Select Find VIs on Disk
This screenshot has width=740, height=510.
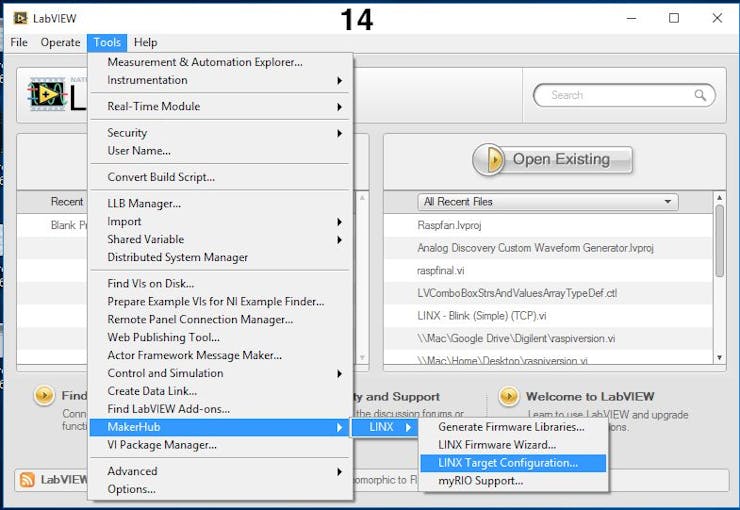(x=221, y=284)
